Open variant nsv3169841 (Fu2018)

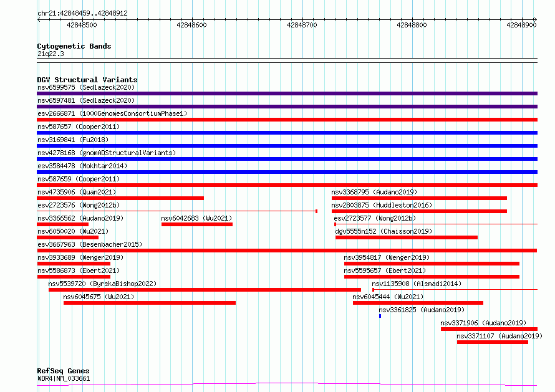(x=73, y=140)
